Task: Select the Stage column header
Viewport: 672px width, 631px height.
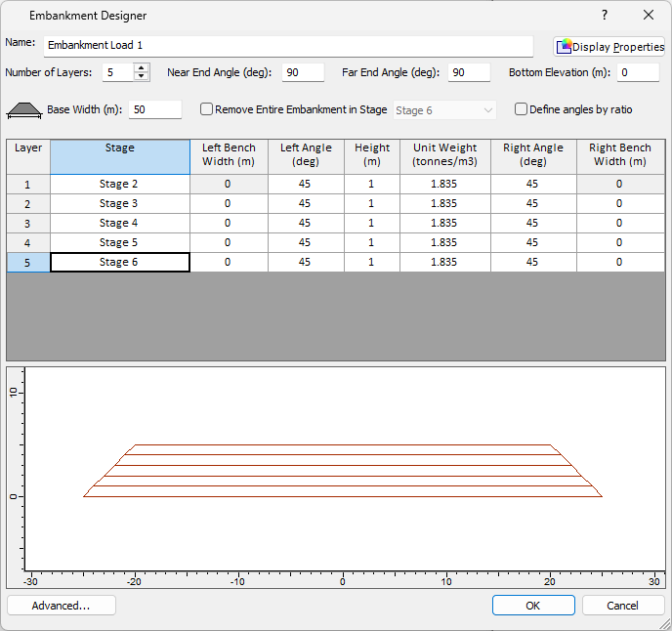Action: [x=120, y=157]
